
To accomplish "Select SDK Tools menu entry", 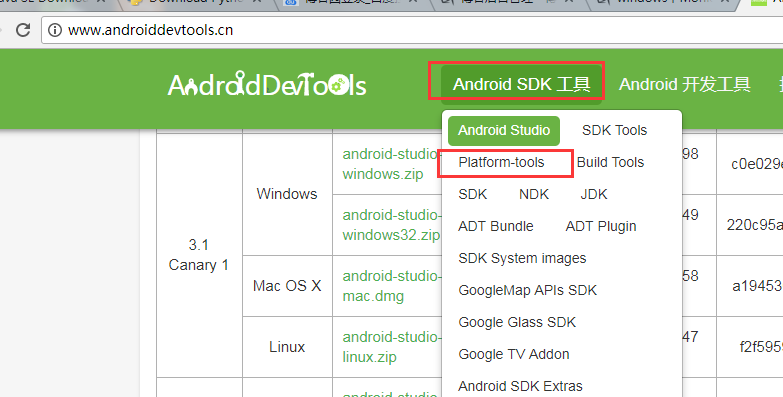I will tap(614, 130).
